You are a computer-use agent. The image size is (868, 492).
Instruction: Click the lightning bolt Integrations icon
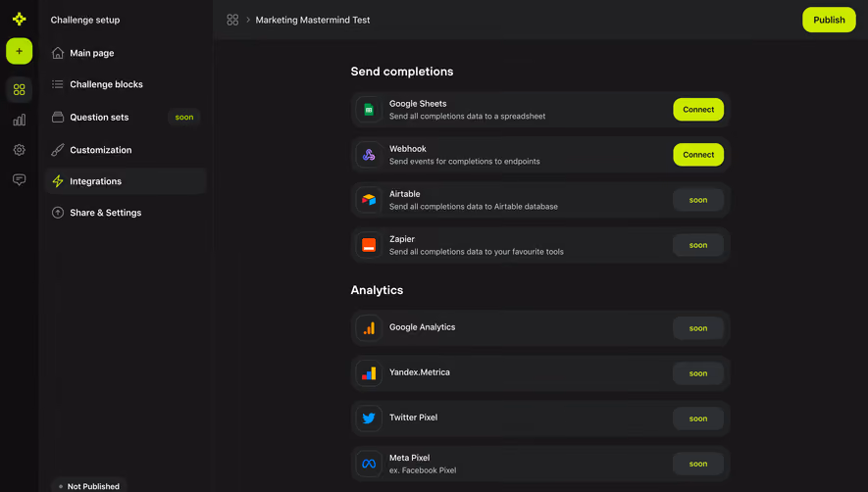(x=58, y=181)
